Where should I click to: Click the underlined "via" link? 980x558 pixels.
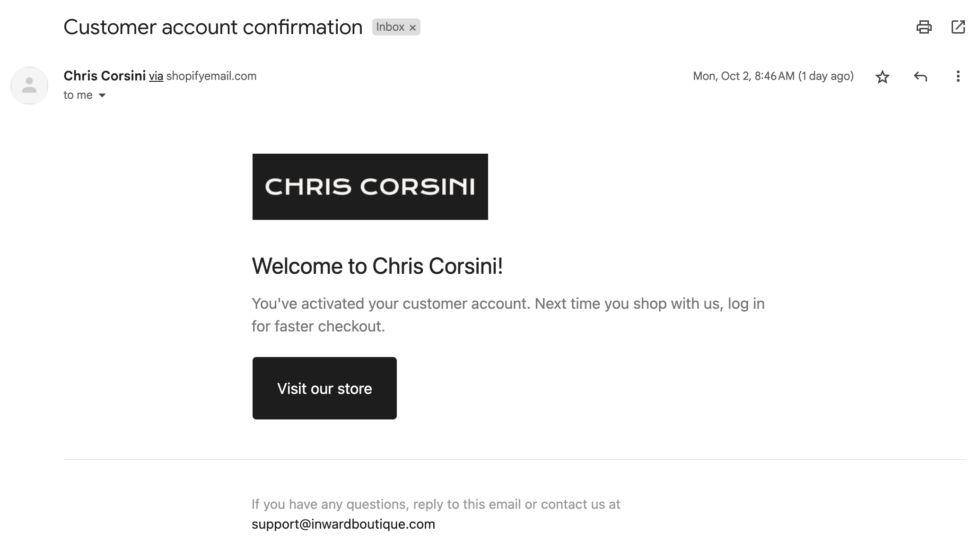click(x=156, y=77)
